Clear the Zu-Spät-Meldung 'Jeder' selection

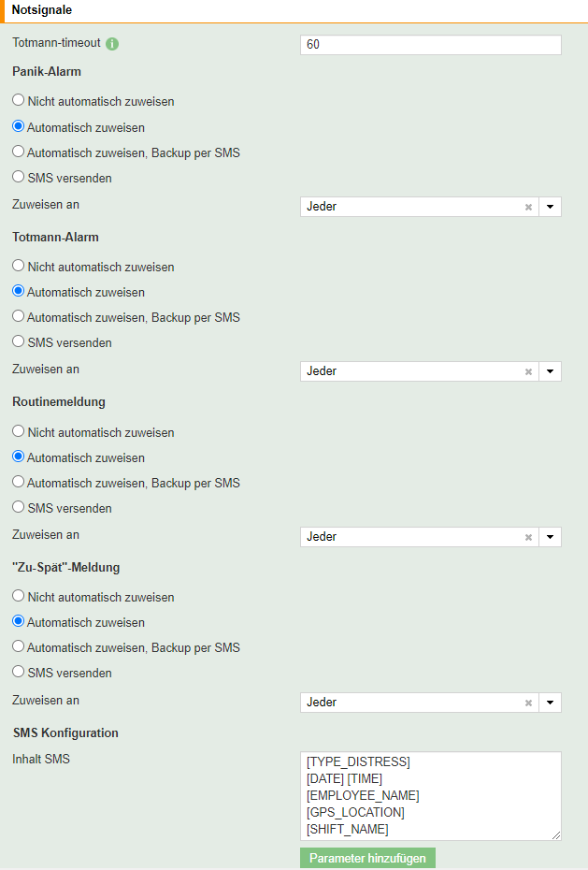tap(528, 703)
